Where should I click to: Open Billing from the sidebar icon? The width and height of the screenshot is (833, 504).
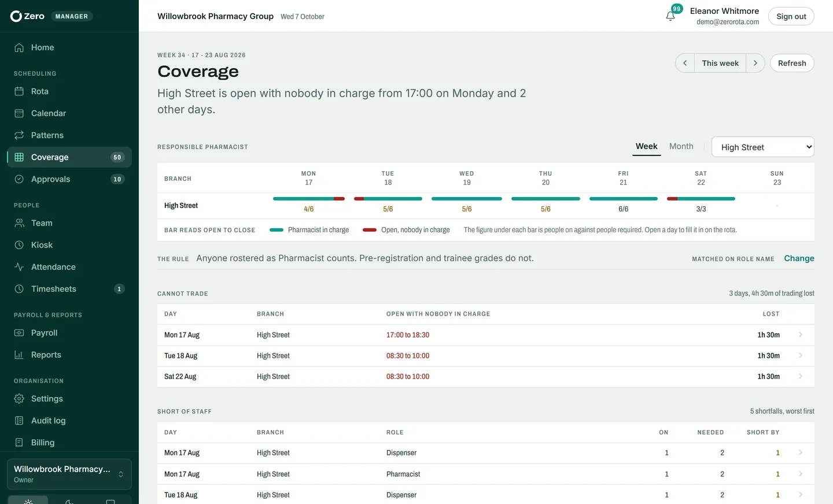pos(19,443)
